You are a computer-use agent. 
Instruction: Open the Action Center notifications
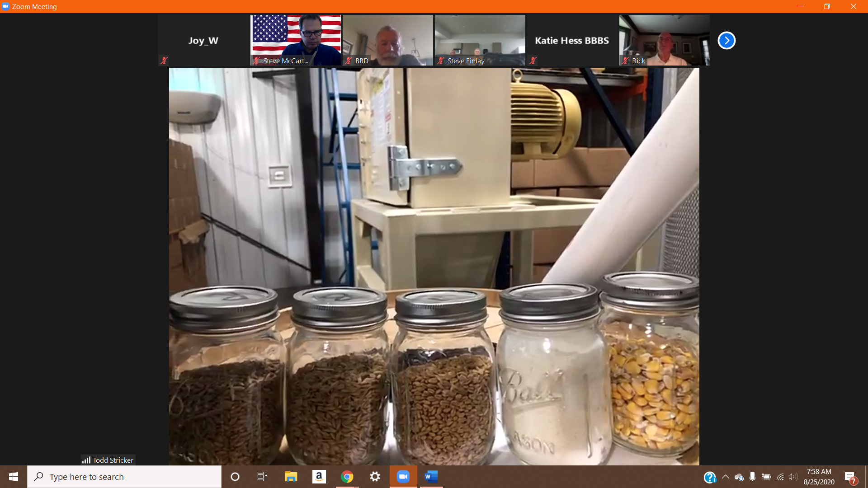click(850, 477)
